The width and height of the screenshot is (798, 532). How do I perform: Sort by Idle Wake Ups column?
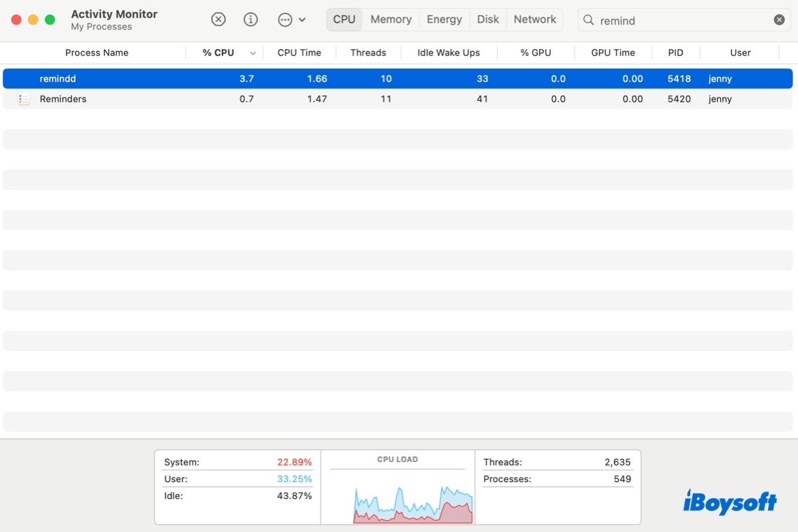(x=448, y=53)
